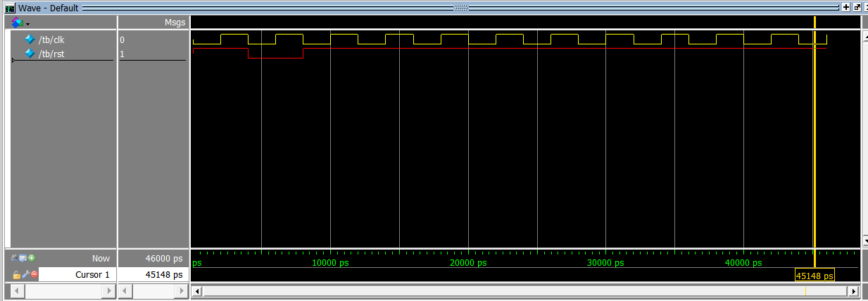Select the /tb/rst signal name
868x301 pixels.
51,53
